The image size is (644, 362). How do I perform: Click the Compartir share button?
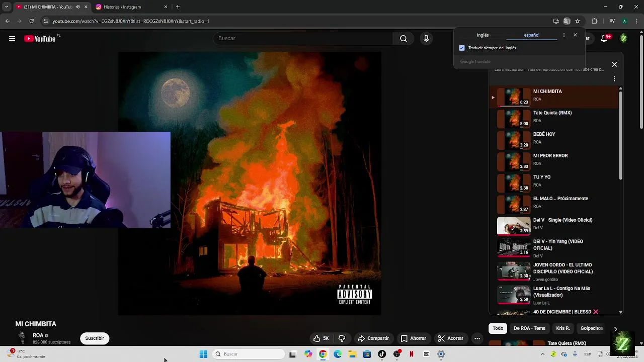click(373, 338)
